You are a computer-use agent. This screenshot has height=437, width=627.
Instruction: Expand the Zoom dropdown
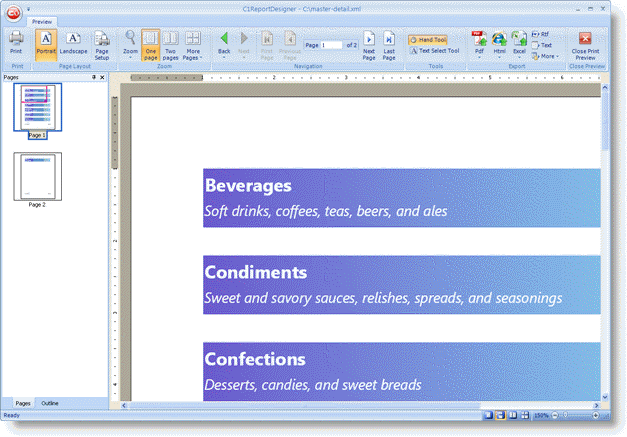point(130,45)
